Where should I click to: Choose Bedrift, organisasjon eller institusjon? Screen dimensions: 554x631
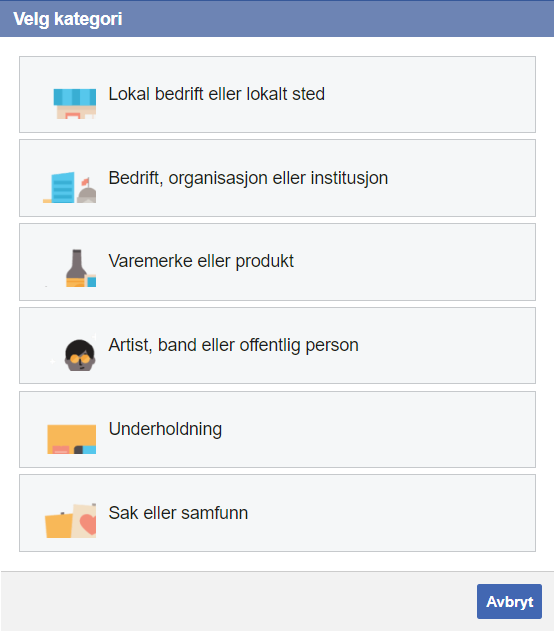(x=248, y=178)
